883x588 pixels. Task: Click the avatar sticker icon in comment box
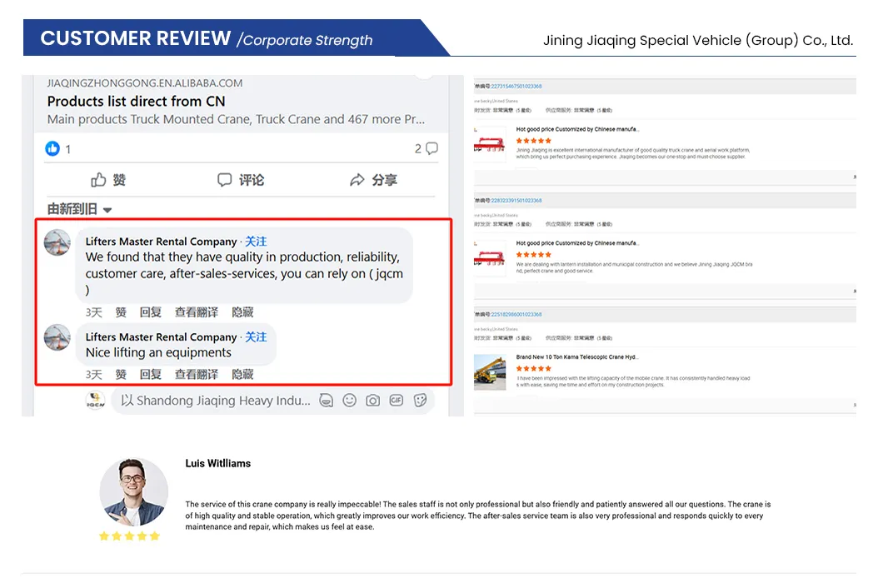(x=327, y=401)
